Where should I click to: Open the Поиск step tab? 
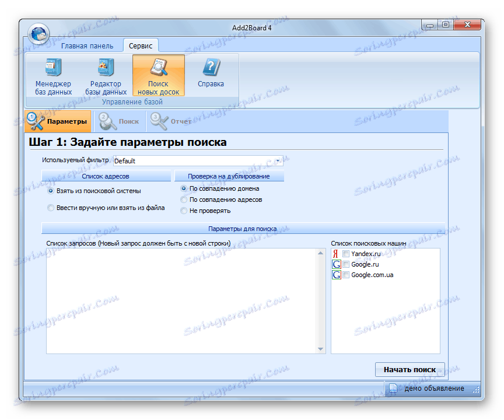(120, 121)
